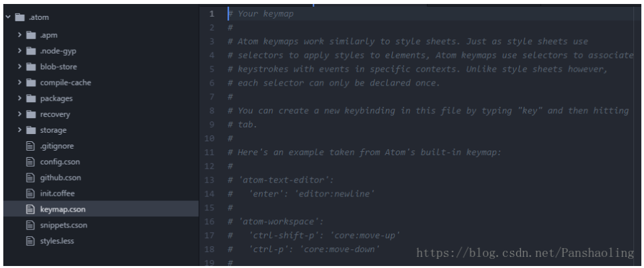The width and height of the screenshot is (644, 268).
Task: Click line number 14 in gutter
Action: [x=209, y=194]
